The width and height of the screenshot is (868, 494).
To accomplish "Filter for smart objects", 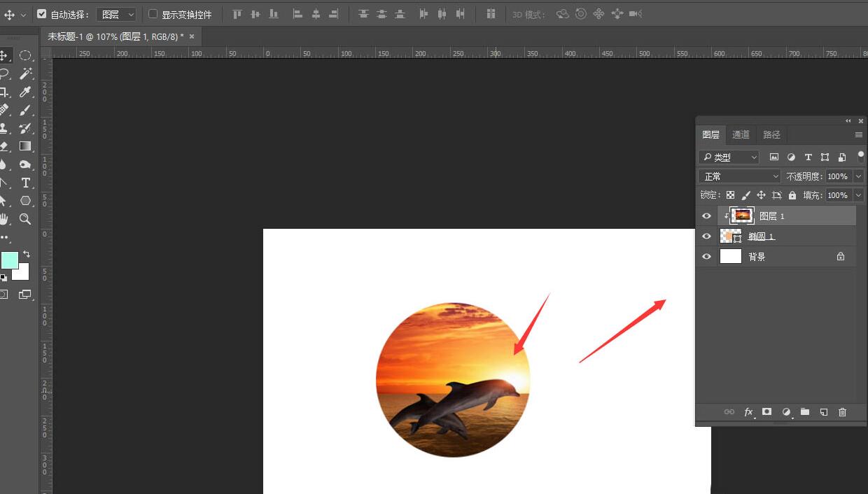I will pyautogui.click(x=842, y=157).
